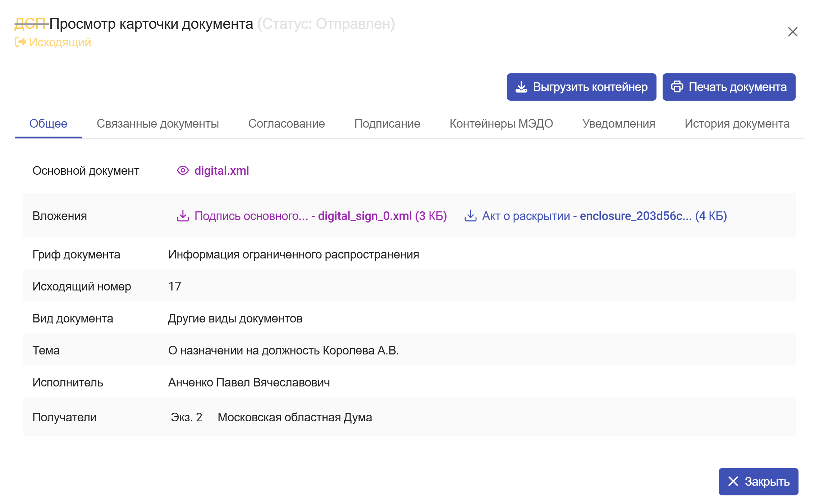Click executor Анченко Павел Вячеславович

click(249, 382)
